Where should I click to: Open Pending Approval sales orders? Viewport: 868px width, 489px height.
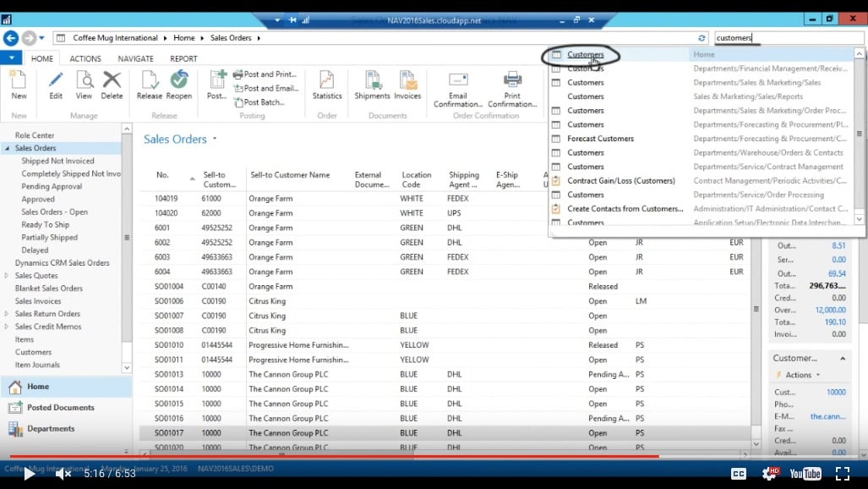[x=52, y=186]
